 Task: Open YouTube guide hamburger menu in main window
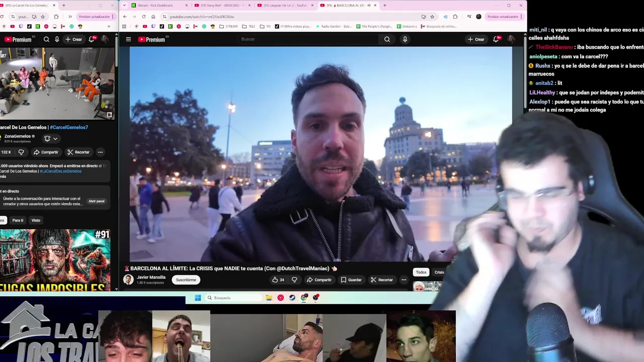pos(128,39)
